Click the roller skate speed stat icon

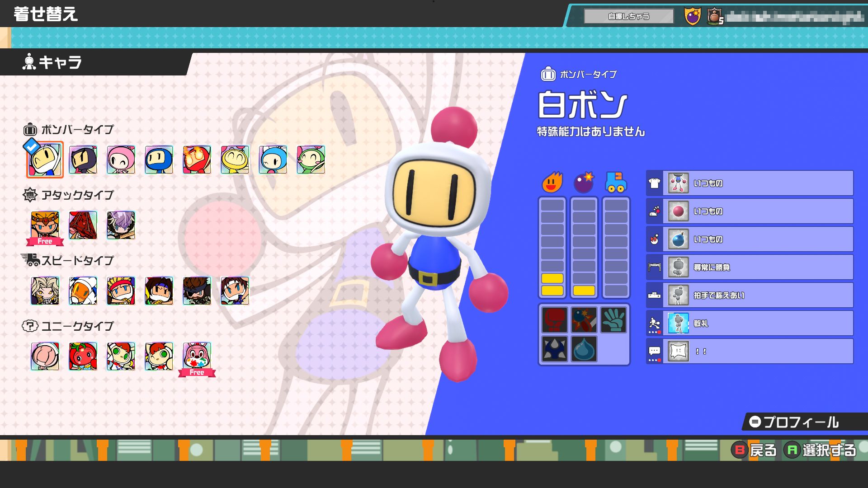(x=615, y=183)
